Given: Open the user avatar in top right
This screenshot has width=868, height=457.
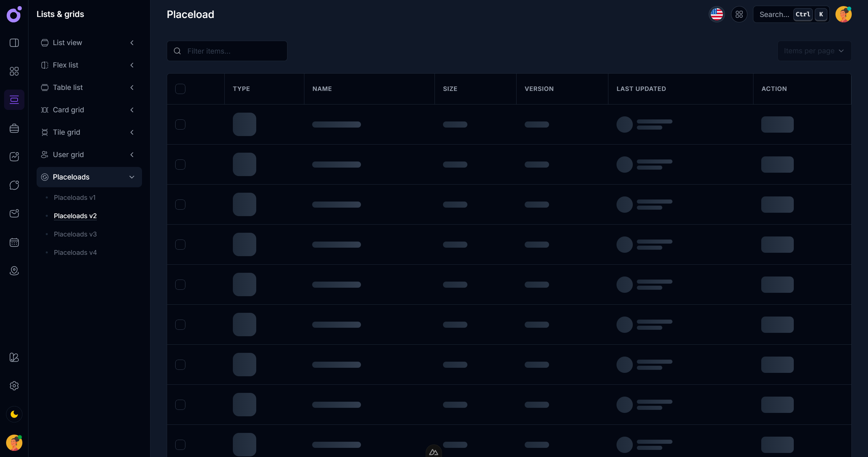Looking at the screenshot, I should 843,14.
